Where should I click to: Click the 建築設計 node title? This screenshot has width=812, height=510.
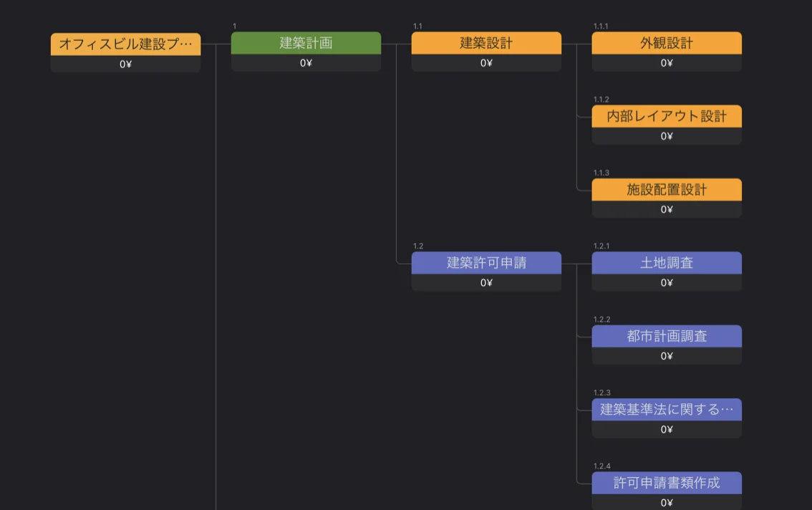point(486,43)
